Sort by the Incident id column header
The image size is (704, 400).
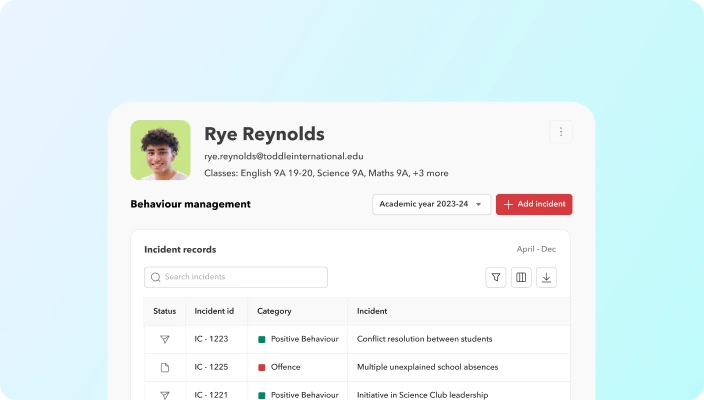[x=214, y=311]
